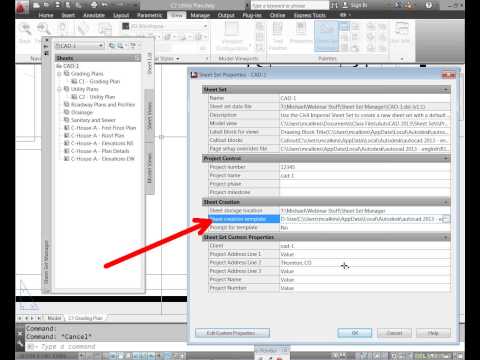
Task: Click the Sheet Selections icon in Sheet Set Manager
Action: (133, 45)
